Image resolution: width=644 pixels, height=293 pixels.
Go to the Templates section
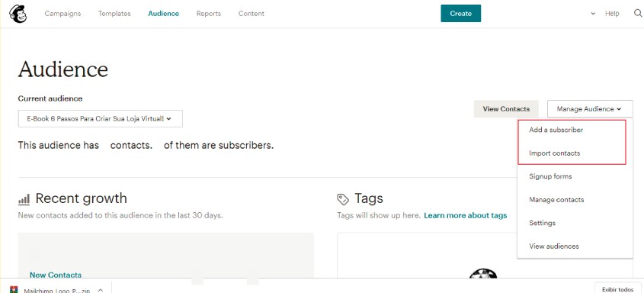[114, 14]
